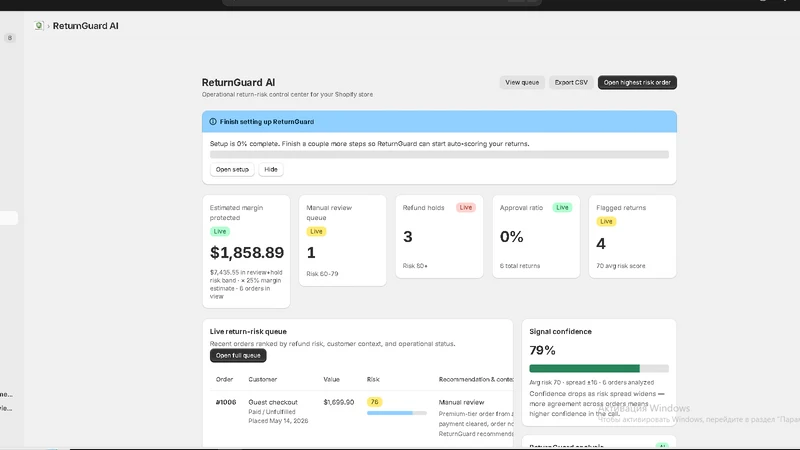Click the green Live badge on Approval ratio
Screen dimensions: 800x450
tap(562, 208)
